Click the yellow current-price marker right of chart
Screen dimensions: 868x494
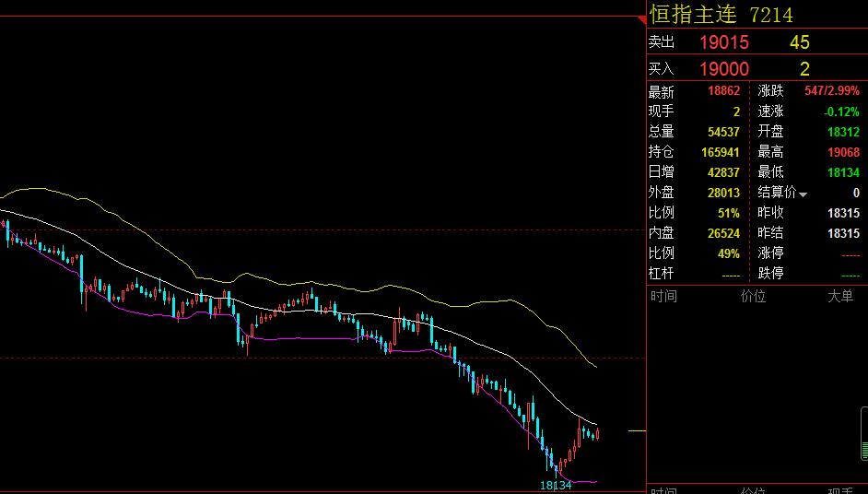point(637,430)
